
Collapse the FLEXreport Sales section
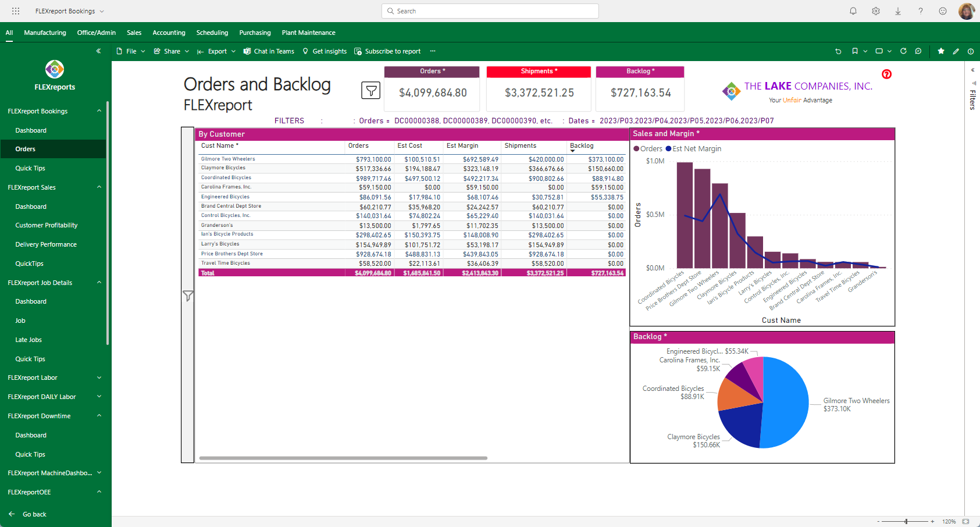coord(99,187)
